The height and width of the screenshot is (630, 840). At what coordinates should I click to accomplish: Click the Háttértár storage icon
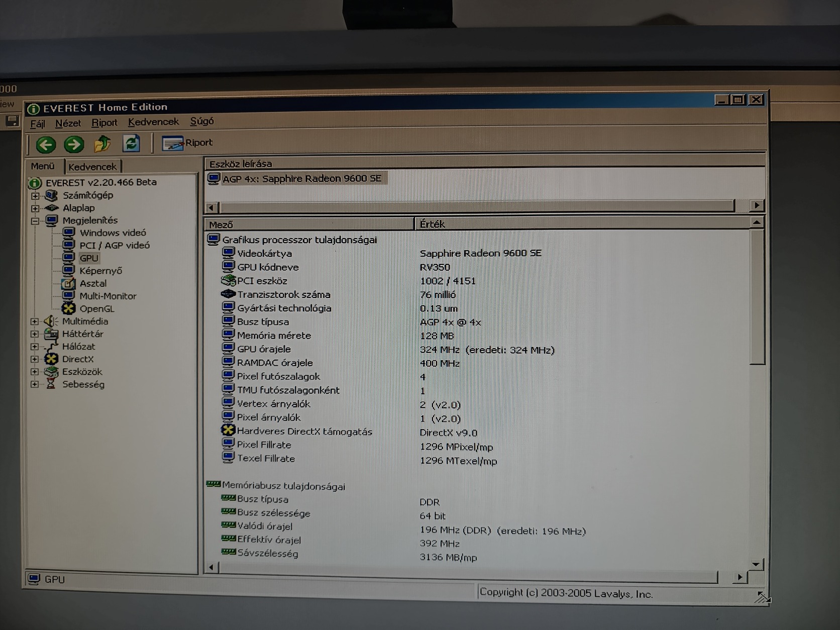pyautogui.click(x=51, y=334)
